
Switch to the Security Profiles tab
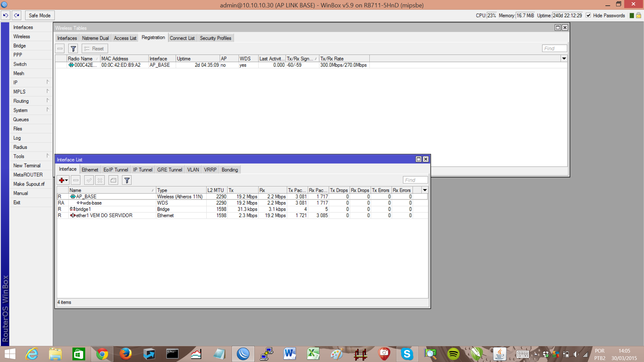[215, 38]
